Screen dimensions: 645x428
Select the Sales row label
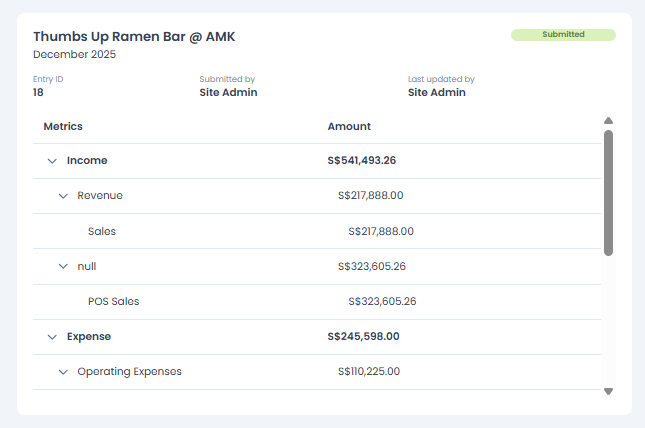pyautogui.click(x=102, y=231)
